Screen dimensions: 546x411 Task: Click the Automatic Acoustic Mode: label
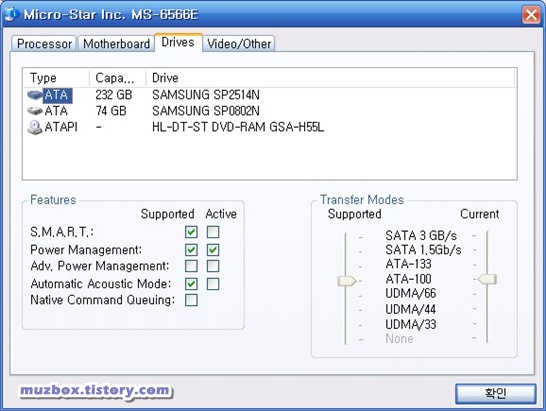click(x=101, y=284)
